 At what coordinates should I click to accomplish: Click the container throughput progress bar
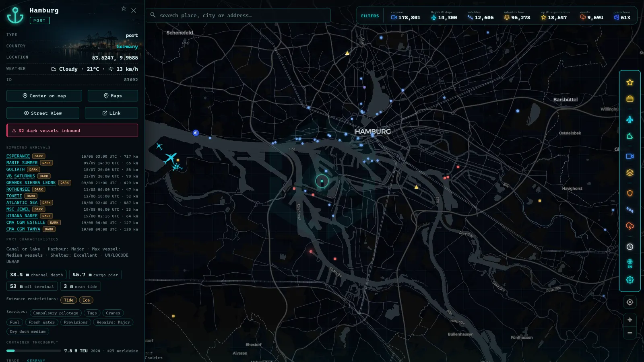[33, 351]
